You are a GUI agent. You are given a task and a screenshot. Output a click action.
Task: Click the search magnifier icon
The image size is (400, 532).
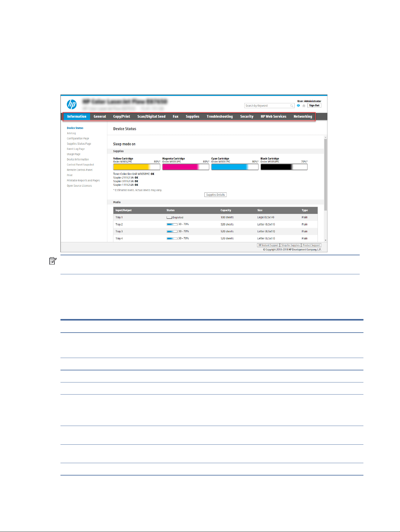pyautogui.click(x=292, y=106)
